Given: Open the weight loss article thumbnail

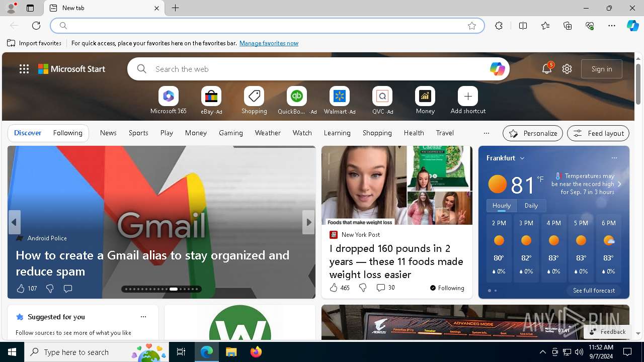Looking at the screenshot, I should click(397, 186).
